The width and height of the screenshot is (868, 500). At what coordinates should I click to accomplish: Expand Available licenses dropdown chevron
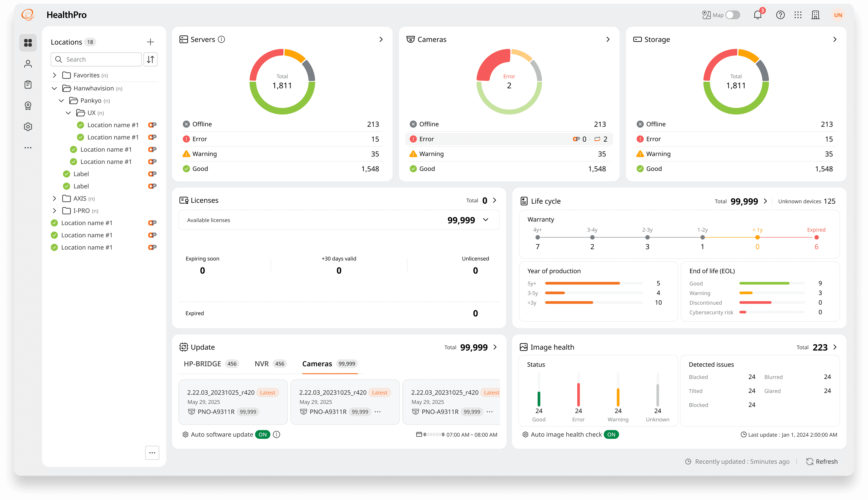click(486, 220)
